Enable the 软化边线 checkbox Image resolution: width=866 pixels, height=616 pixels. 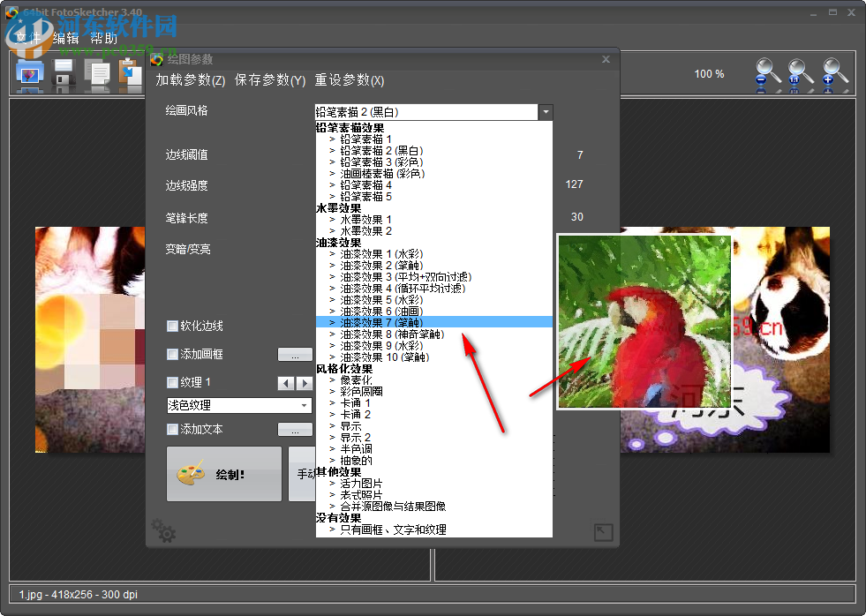tap(172, 326)
